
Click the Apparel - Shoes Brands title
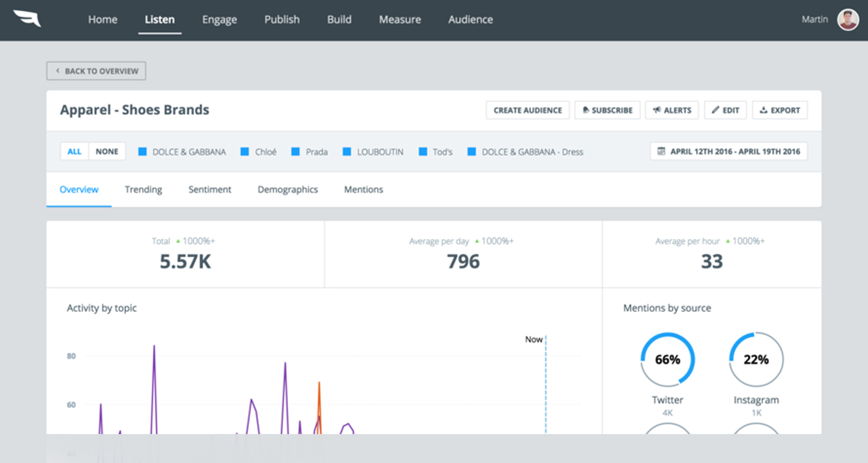pos(135,110)
